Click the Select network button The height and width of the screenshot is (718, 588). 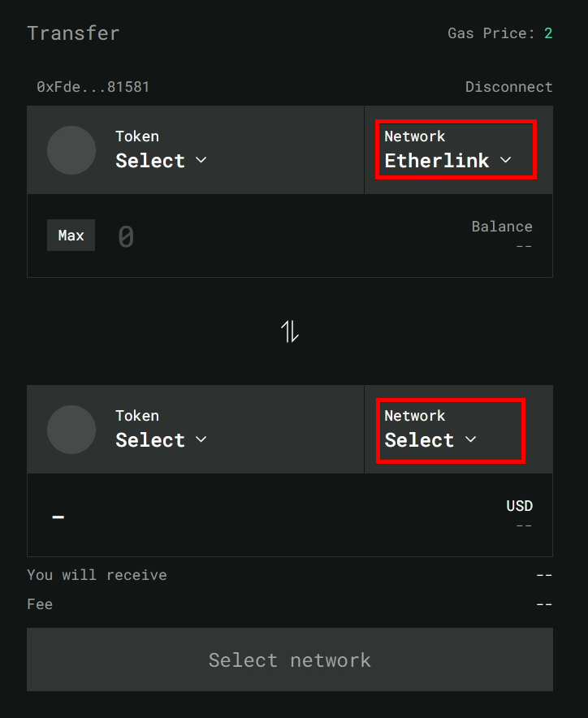pos(290,660)
